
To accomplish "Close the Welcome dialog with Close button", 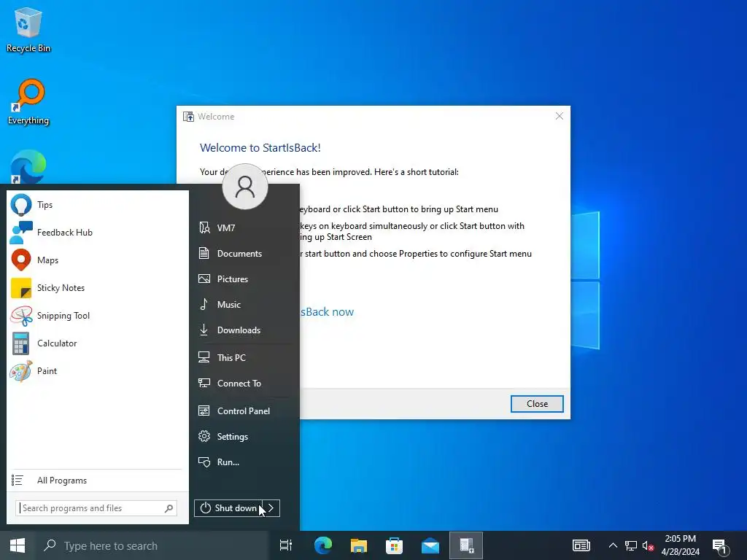I will tap(537, 404).
